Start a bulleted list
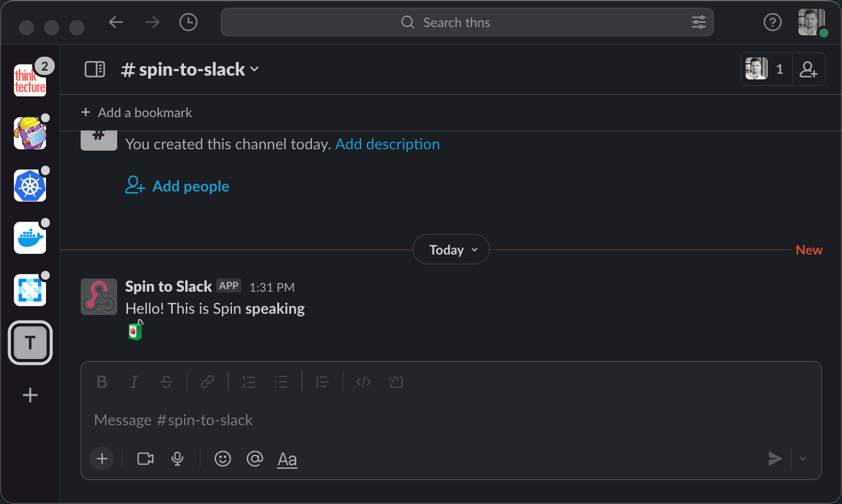Viewport: 842px width, 504px height. point(281,382)
